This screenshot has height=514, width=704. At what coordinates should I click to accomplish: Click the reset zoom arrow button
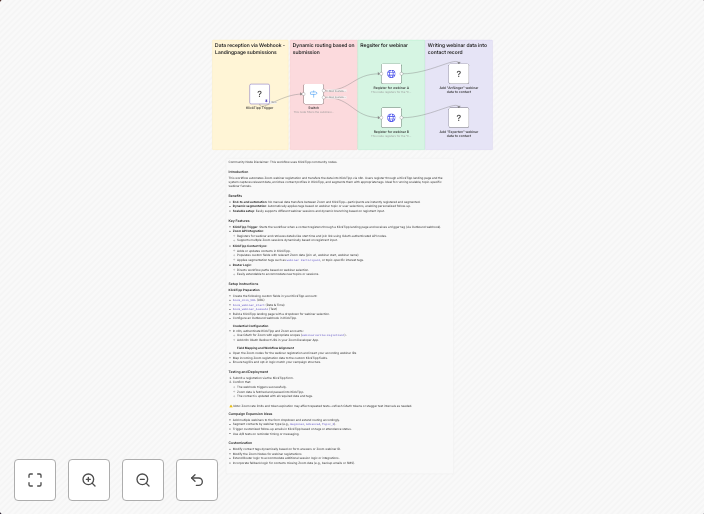[197, 480]
